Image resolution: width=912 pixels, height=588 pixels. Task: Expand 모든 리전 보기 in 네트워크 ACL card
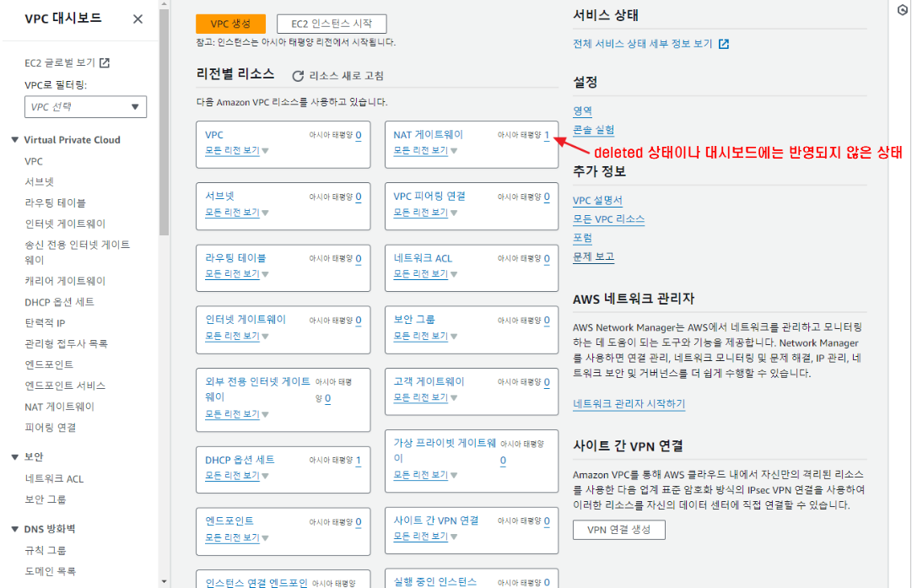tap(425, 274)
